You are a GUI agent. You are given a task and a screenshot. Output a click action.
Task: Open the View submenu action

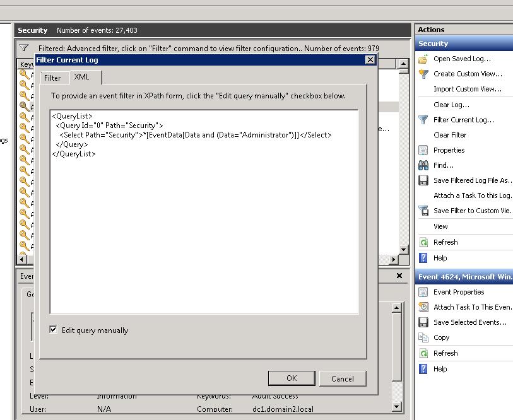click(440, 226)
